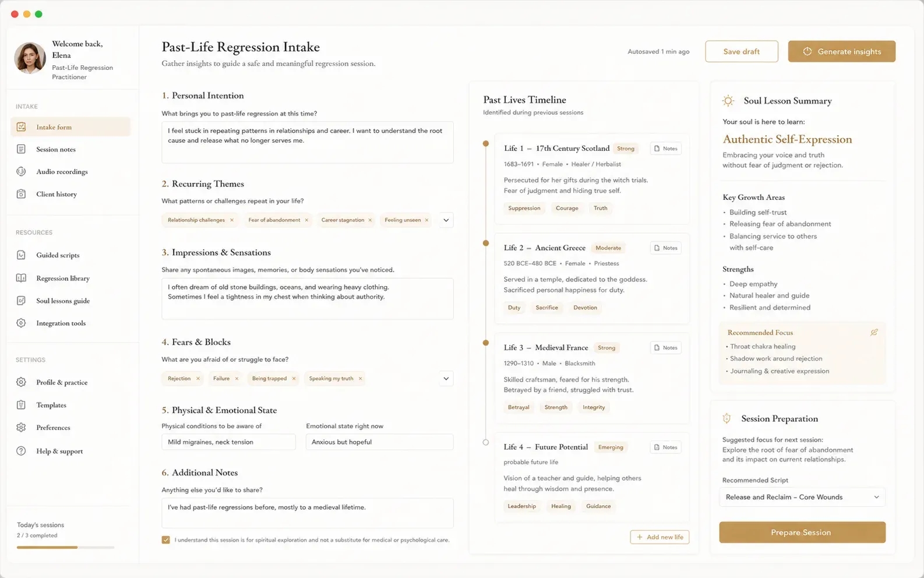Click the Session Preparation shield icon

click(x=726, y=418)
